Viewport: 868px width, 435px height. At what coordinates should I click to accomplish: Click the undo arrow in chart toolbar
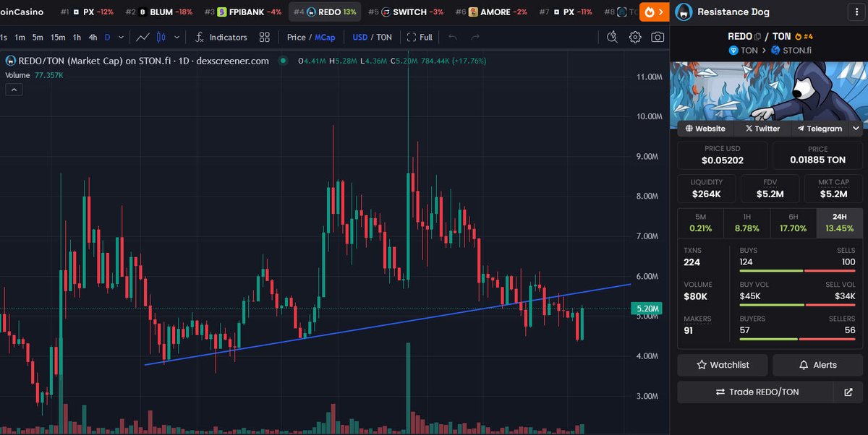452,37
